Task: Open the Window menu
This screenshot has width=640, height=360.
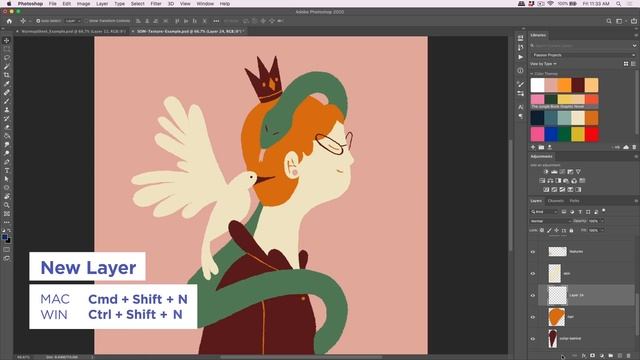Action: [x=205, y=4]
